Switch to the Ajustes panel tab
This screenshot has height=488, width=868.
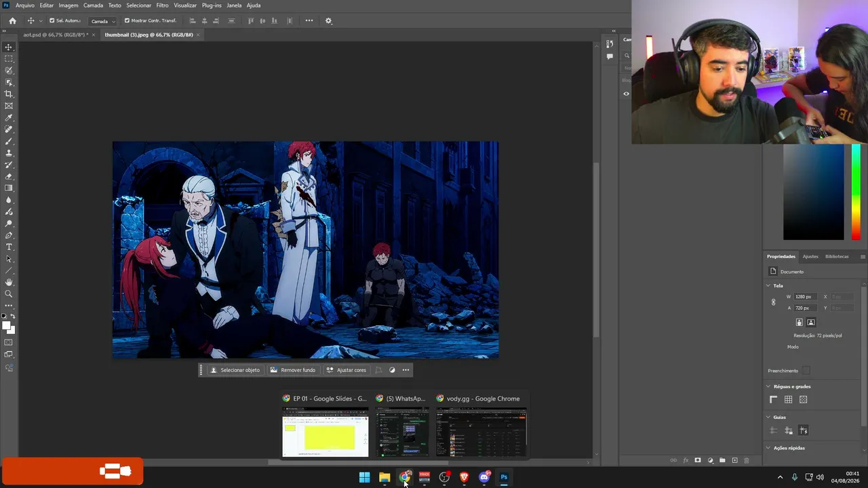pyautogui.click(x=810, y=257)
